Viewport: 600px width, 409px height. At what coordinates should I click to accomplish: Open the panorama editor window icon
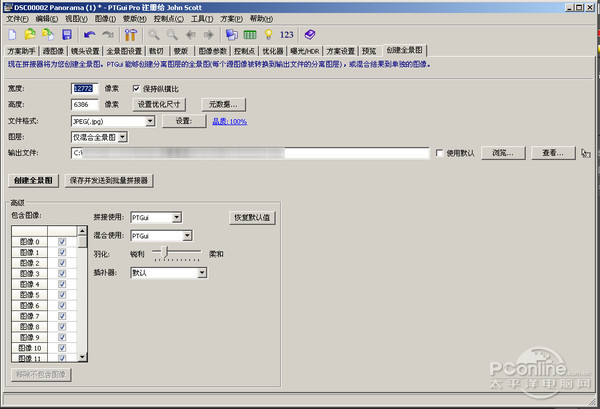232,35
